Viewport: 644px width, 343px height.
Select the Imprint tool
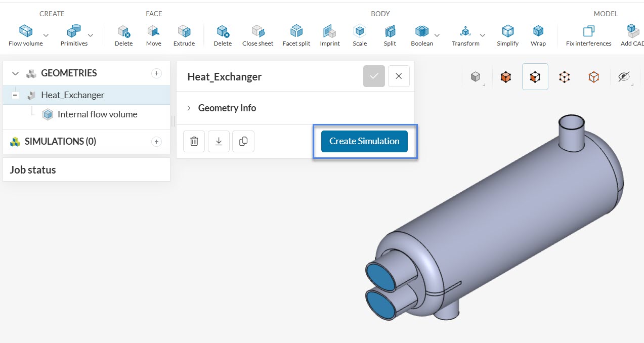coord(330,35)
